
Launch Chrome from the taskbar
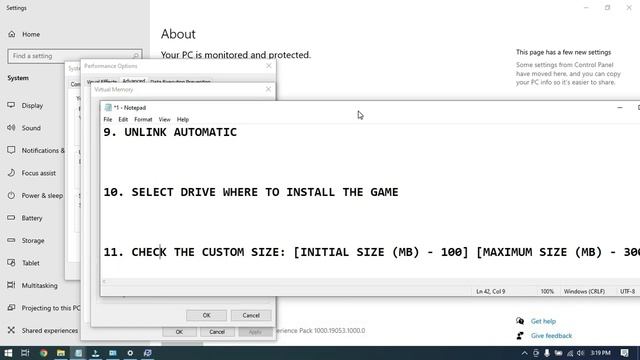coord(43,353)
